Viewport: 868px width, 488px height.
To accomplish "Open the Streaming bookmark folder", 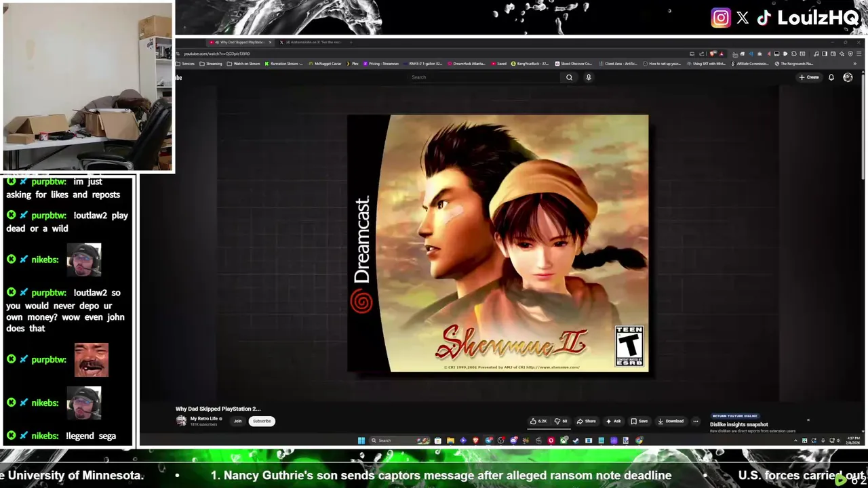I will (210, 64).
